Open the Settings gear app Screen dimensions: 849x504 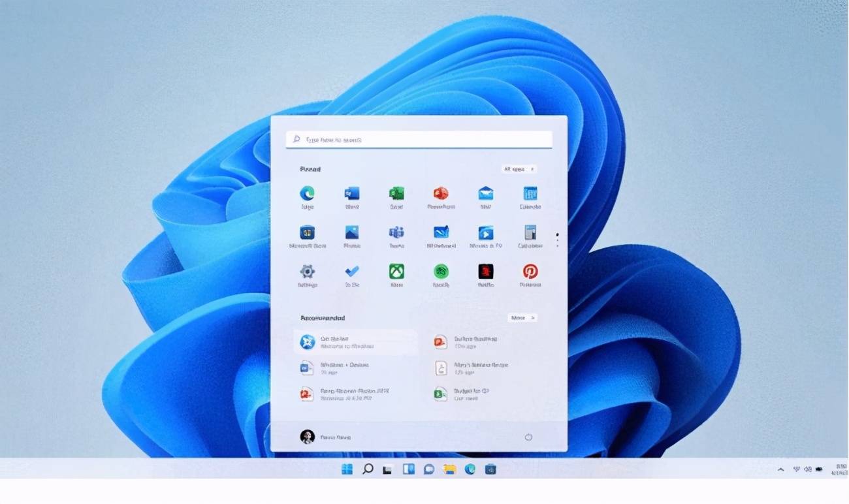coord(307,272)
